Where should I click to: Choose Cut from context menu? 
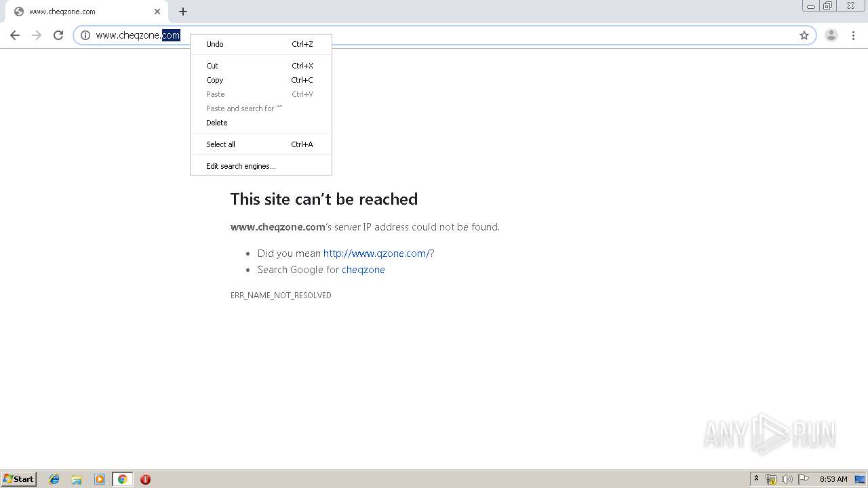261,66
